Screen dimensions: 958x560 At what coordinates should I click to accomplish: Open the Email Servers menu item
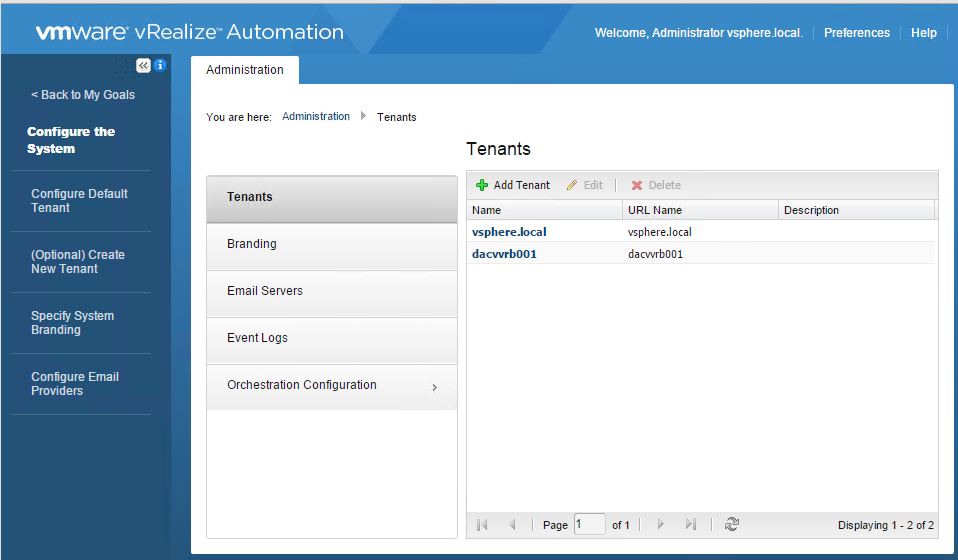[332, 293]
